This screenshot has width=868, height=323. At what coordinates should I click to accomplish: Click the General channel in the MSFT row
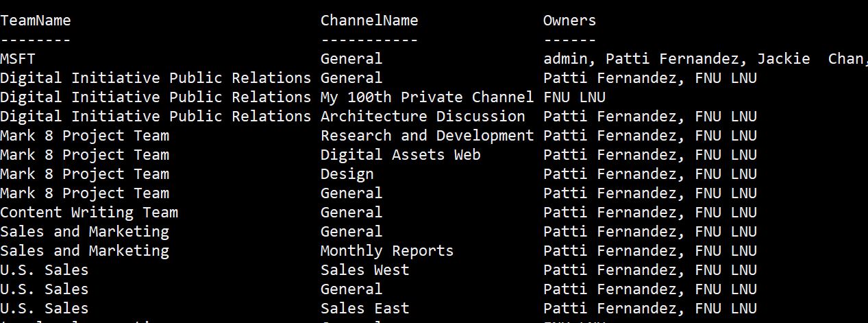coord(351,59)
